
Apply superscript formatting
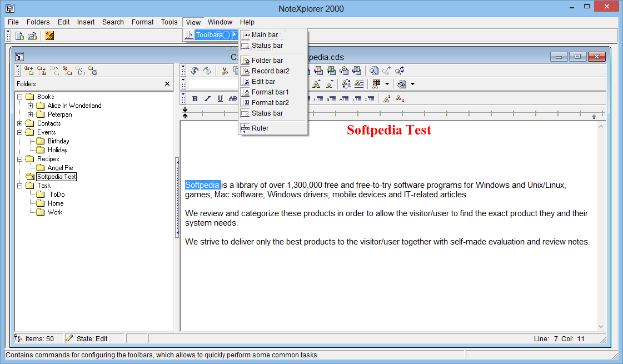point(387,98)
